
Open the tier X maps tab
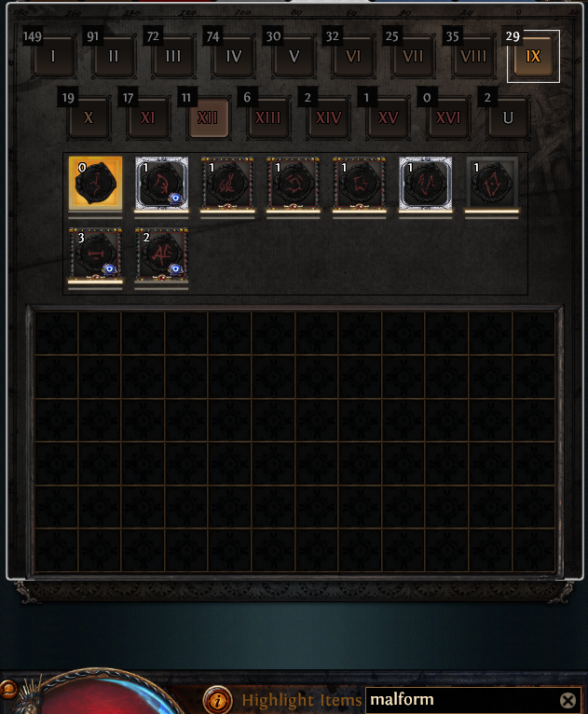89,117
